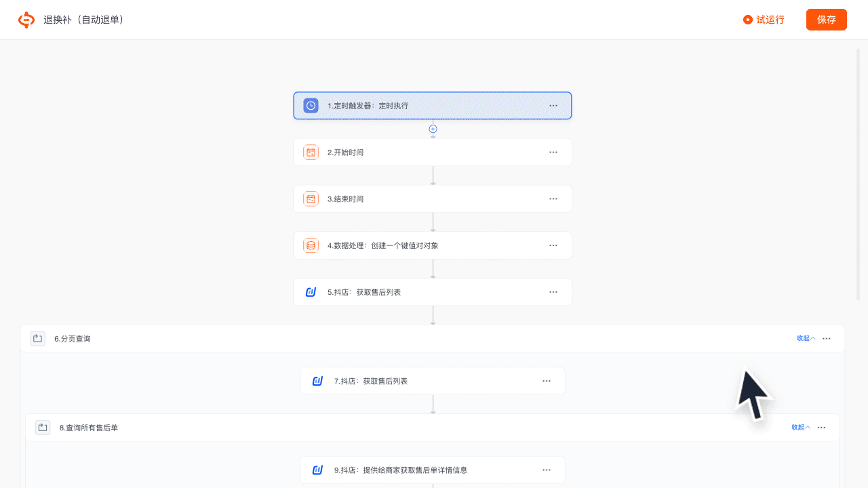Click the 抖店 icon on step 9
The height and width of the screenshot is (488, 868).
[317, 470]
